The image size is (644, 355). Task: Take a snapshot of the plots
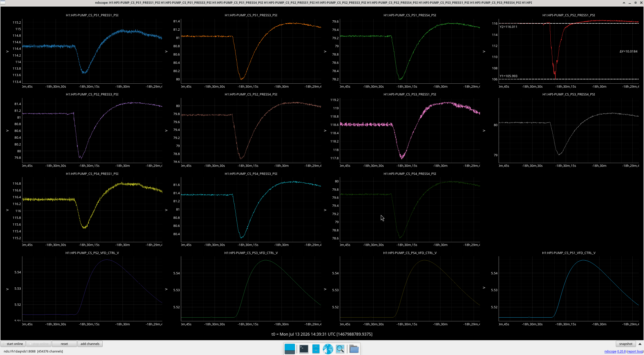(x=626, y=344)
